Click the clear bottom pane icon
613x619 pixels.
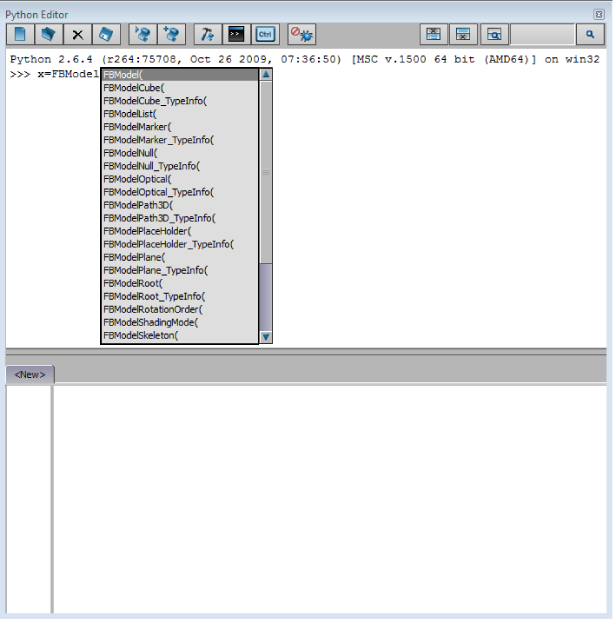463,34
